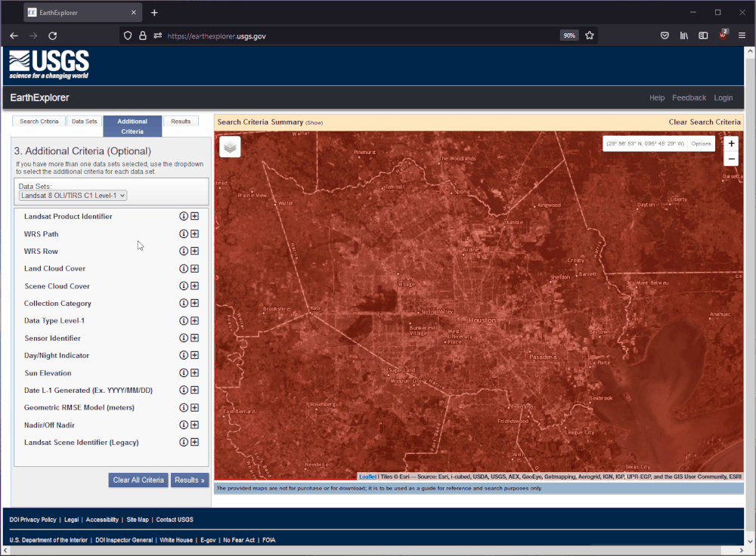Click the USGS logo
756x556 pixels.
point(48,64)
